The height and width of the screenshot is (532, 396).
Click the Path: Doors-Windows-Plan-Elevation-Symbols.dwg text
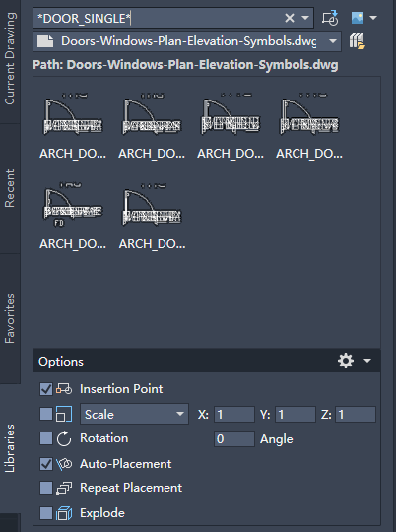click(185, 65)
